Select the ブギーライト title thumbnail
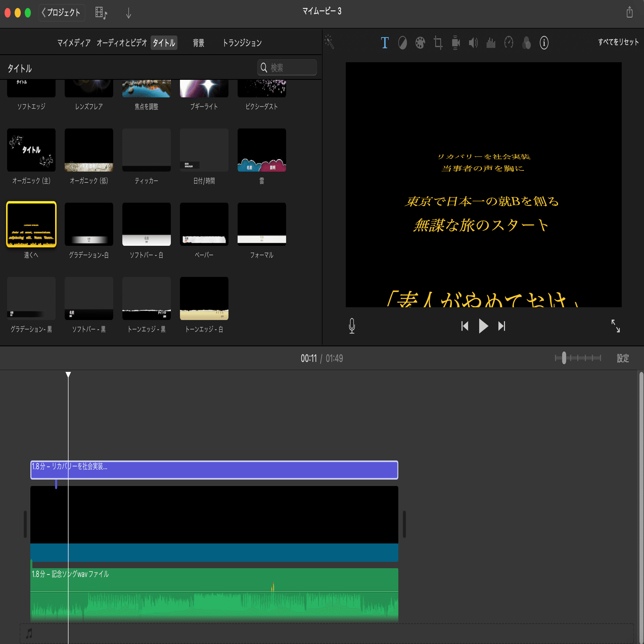The width and height of the screenshot is (644, 644). click(x=204, y=89)
